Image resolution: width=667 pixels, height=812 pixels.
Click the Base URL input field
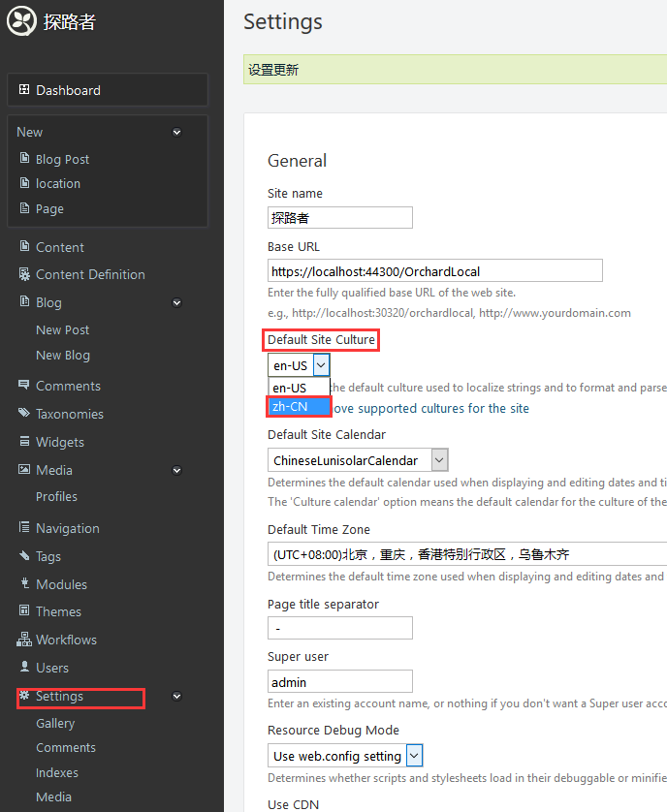[435, 271]
